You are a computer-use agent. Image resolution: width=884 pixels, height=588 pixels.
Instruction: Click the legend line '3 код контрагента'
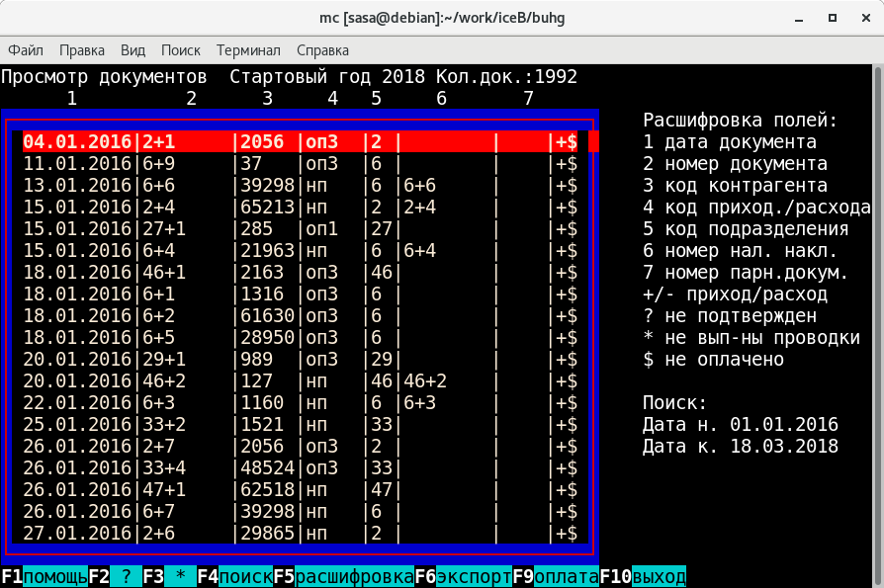735,186
